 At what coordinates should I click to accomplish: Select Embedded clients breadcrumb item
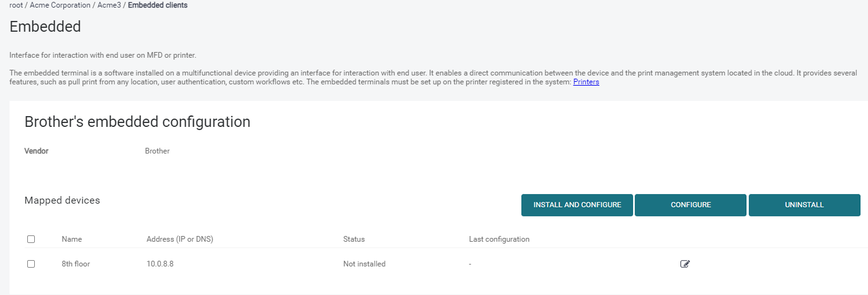point(158,5)
